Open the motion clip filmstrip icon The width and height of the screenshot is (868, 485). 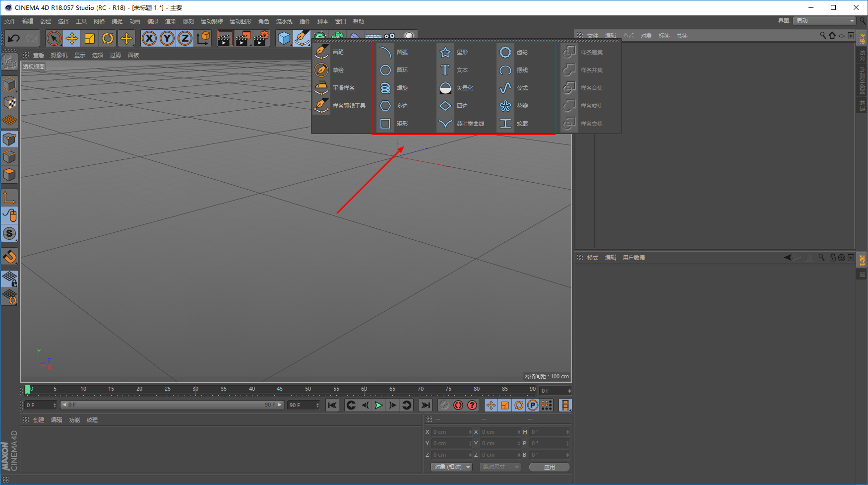pos(565,405)
